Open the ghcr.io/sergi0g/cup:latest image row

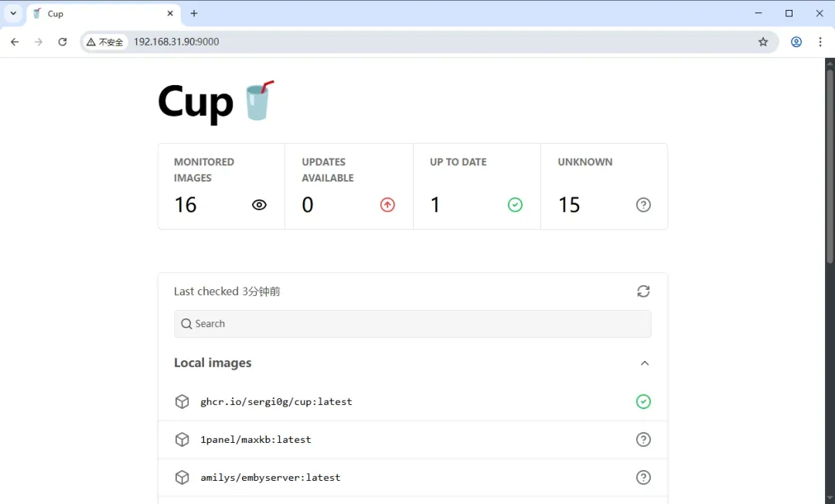point(413,401)
